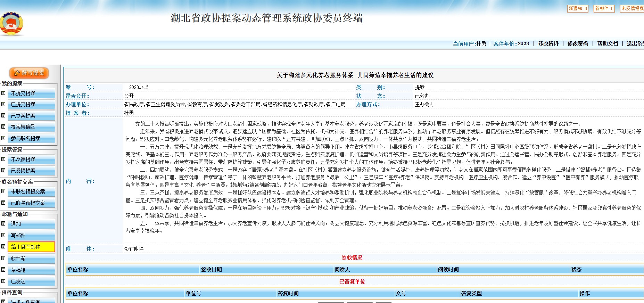This screenshot has height=303, width=644.
Task: Click the list icon beside 已反馈提案
Action: click(x=3, y=170)
